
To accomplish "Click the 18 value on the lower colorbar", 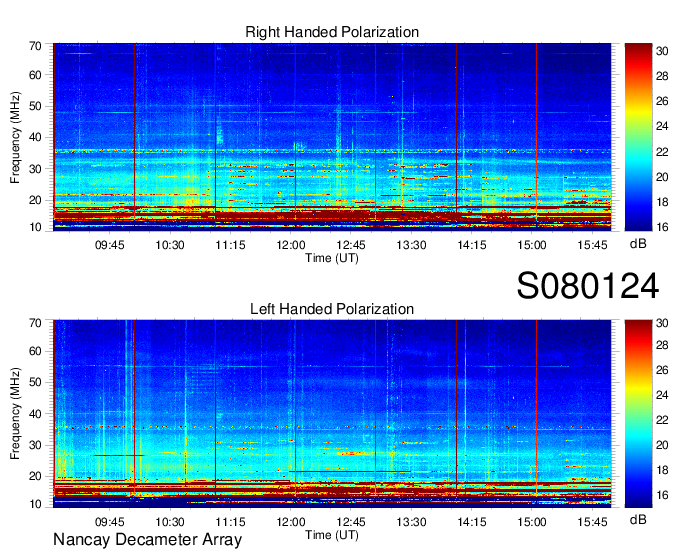I will [662, 470].
